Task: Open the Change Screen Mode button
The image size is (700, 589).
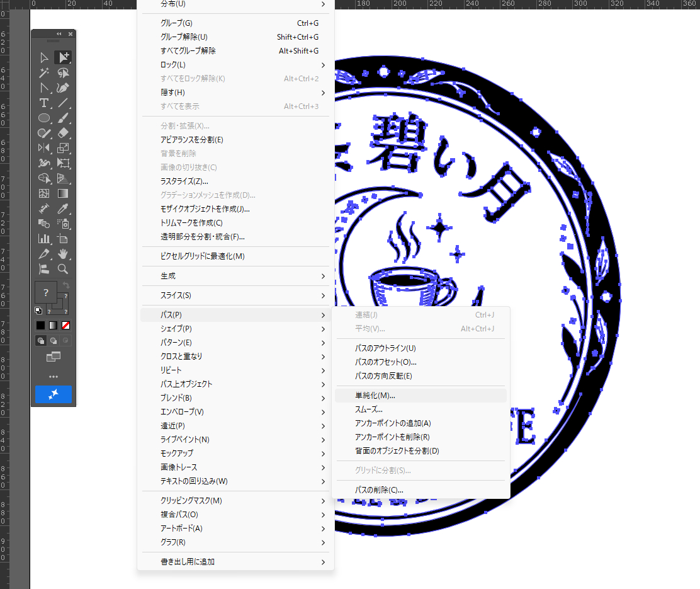Action: pyautogui.click(x=54, y=357)
